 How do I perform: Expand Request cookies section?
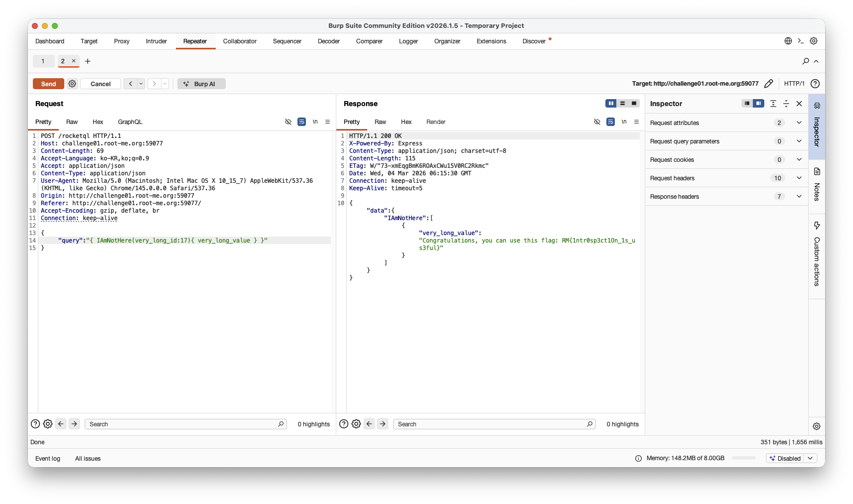[x=799, y=159]
